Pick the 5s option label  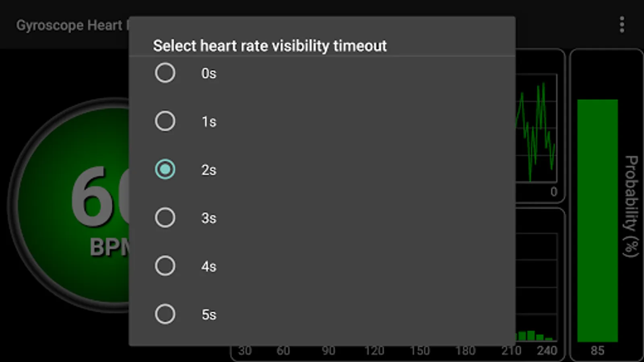point(208,315)
